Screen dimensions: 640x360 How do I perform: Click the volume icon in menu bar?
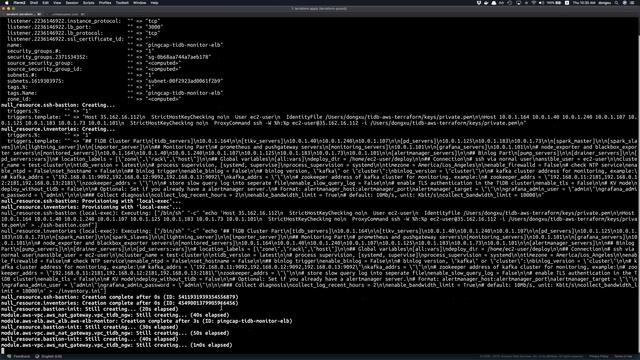click(x=541, y=2)
